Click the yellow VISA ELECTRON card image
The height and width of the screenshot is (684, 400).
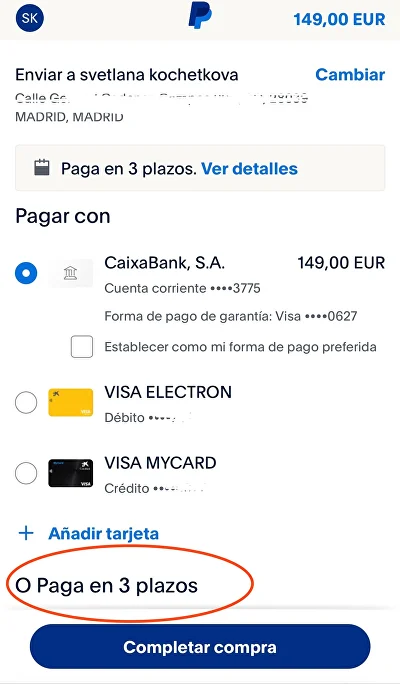click(x=71, y=402)
